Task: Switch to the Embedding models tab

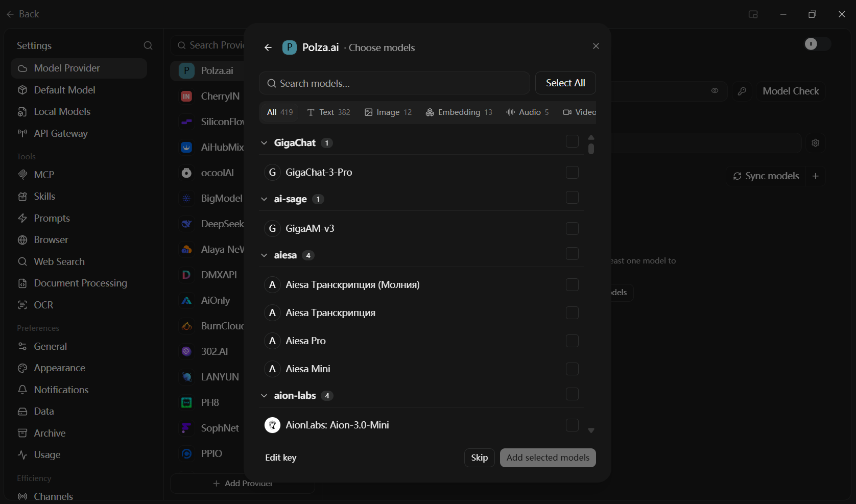Action: click(x=459, y=112)
